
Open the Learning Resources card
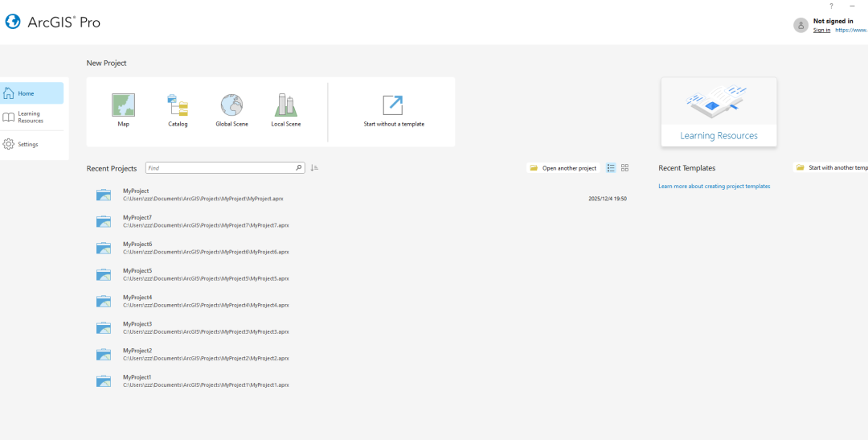click(x=719, y=112)
